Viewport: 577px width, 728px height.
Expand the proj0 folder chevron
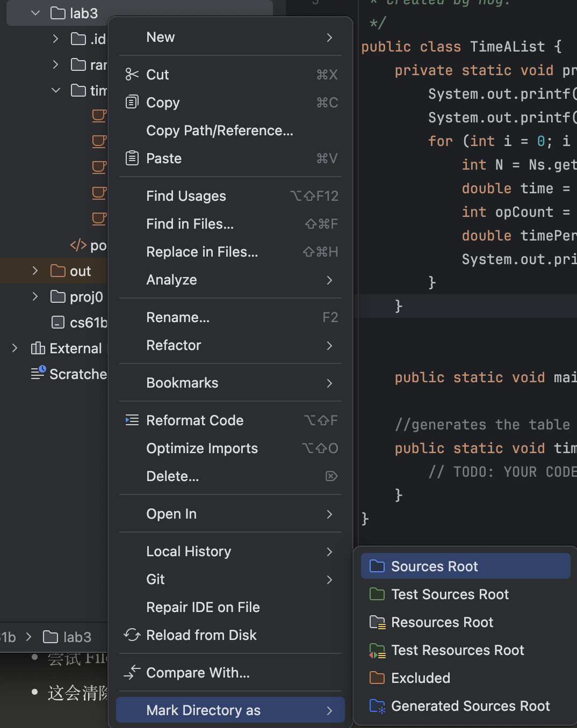[35, 296]
